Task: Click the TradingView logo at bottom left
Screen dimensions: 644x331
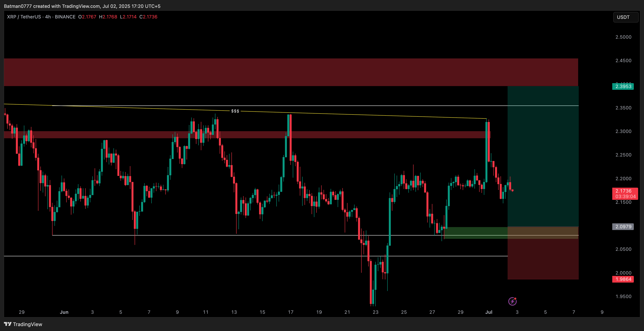Action: 23,324
